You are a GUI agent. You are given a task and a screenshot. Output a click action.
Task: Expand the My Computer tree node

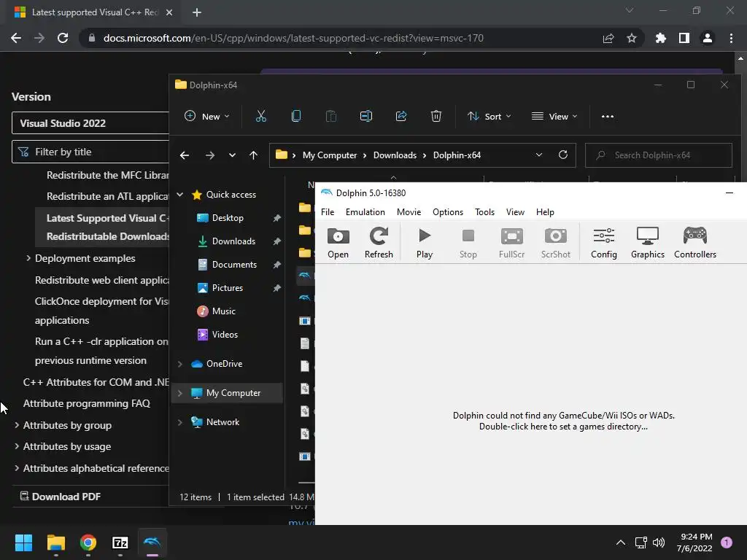(x=180, y=393)
